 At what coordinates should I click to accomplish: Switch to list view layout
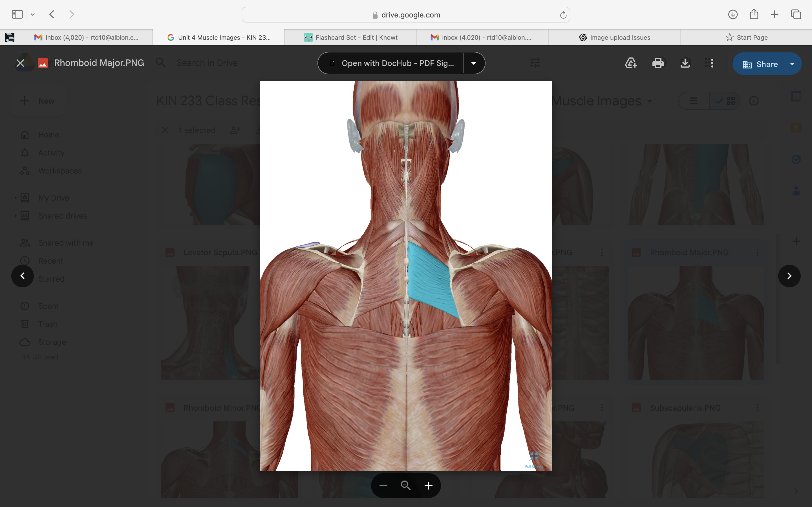coord(693,101)
